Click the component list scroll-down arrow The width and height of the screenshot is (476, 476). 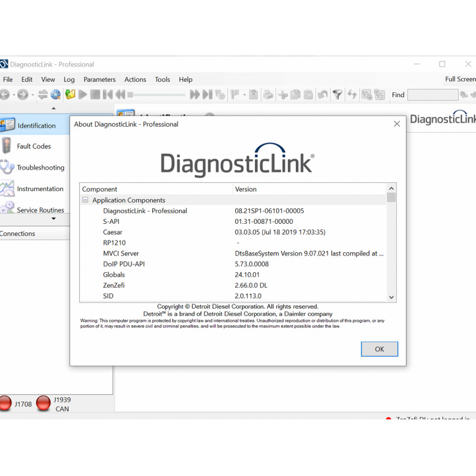(391, 297)
